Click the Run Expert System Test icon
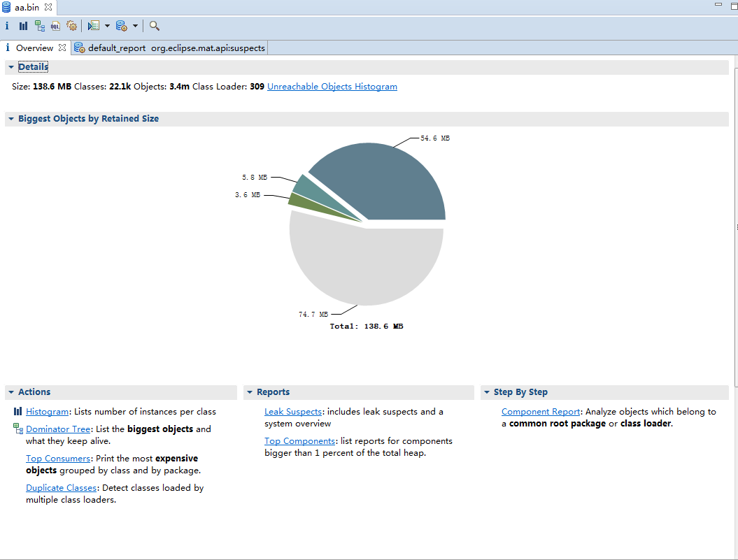 tap(94, 26)
